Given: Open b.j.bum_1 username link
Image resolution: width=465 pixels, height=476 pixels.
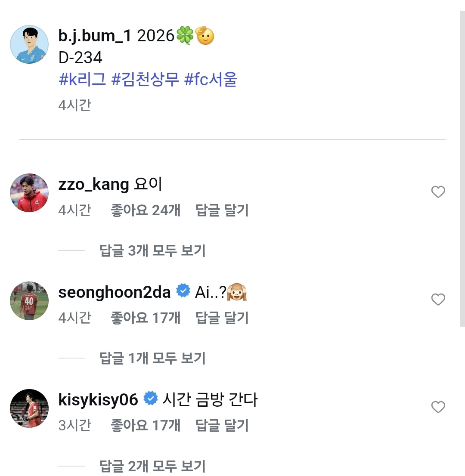Looking at the screenshot, I should (94, 36).
